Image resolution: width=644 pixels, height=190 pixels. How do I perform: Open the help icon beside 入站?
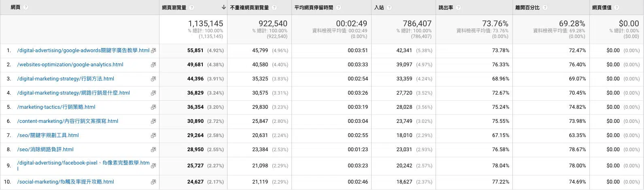click(389, 7)
